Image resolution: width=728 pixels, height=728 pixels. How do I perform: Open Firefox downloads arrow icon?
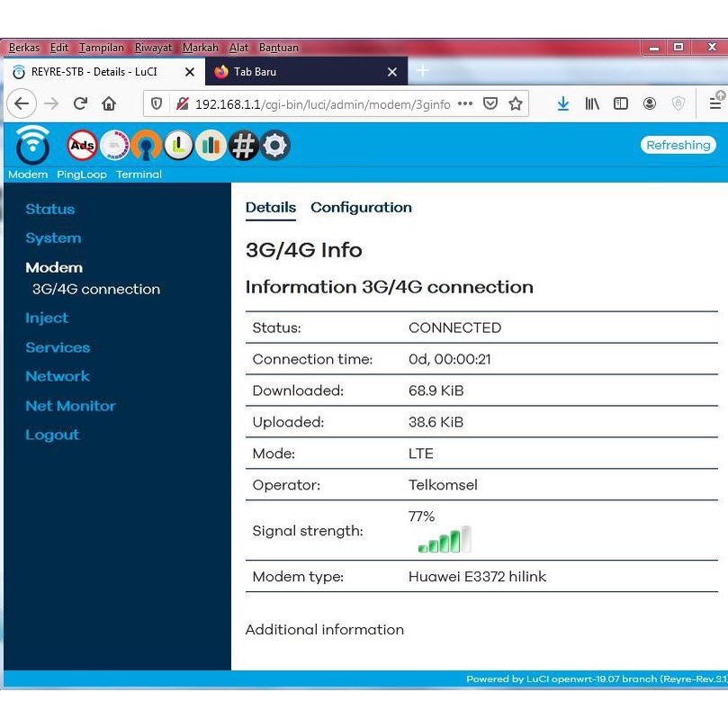pos(562,103)
